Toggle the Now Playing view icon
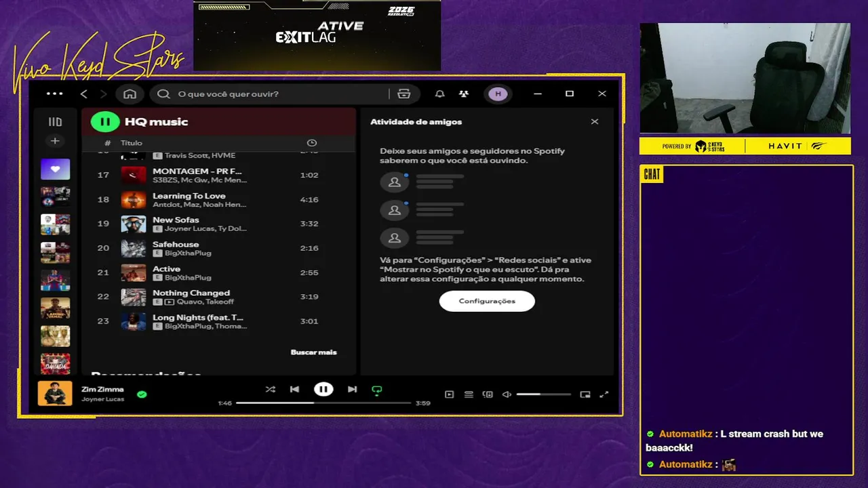This screenshot has width=868, height=488. pos(449,394)
